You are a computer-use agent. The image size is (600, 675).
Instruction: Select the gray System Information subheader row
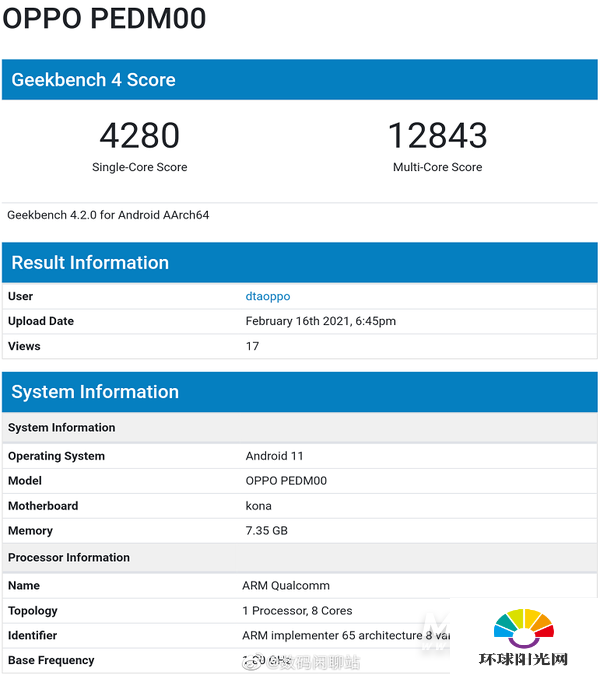[300, 427]
